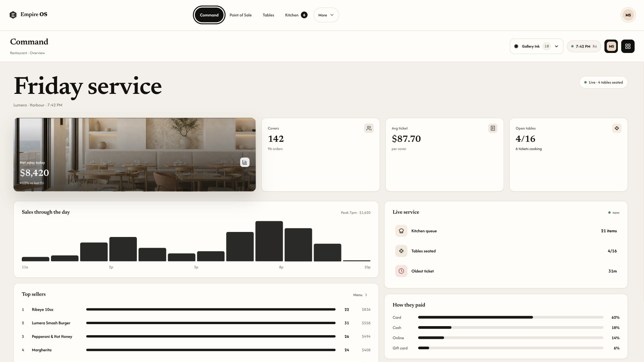Click the 31m oldest ticket value
The height and width of the screenshot is (362, 644).
point(612,271)
